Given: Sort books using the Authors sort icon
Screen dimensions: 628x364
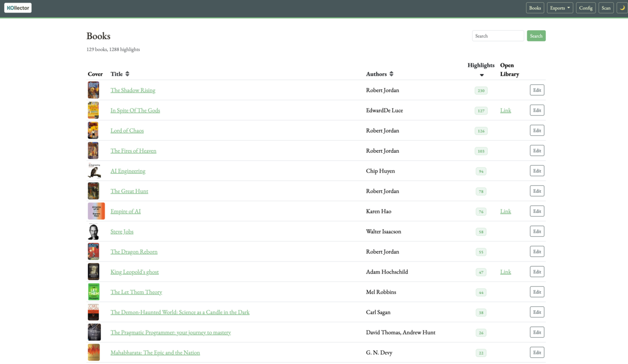Looking at the screenshot, I should pyautogui.click(x=391, y=74).
